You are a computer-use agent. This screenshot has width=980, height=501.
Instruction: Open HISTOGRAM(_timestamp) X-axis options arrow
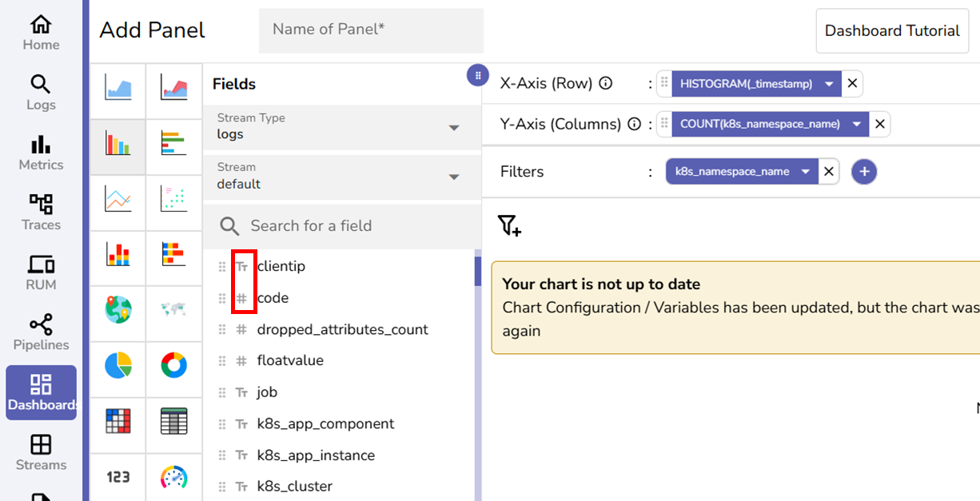[x=829, y=84]
